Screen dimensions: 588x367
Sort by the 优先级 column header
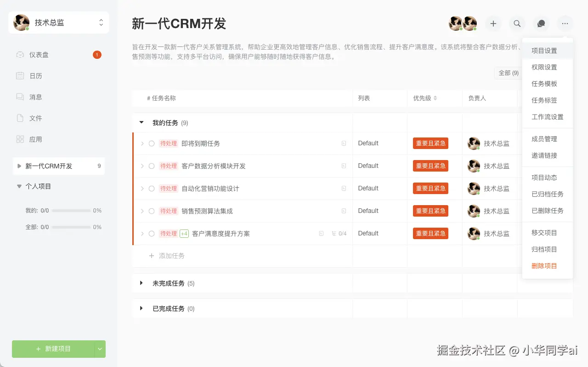pos(425,98)
